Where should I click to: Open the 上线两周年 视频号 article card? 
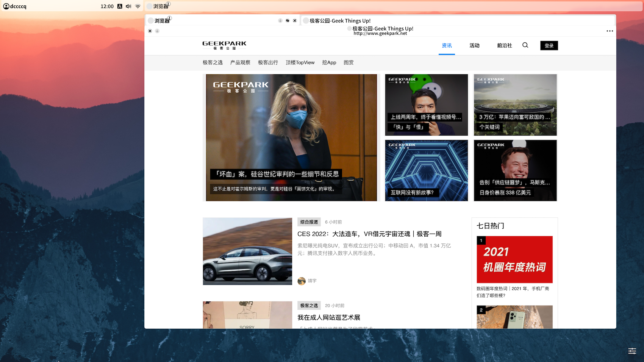[x=427, y=105]
